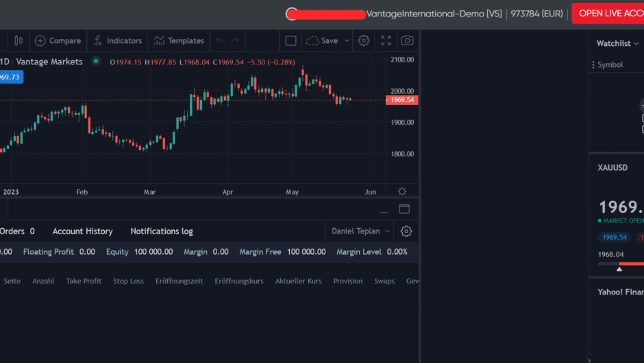
Task: Sort by Stop Loss column
Action: pos(128,281)
